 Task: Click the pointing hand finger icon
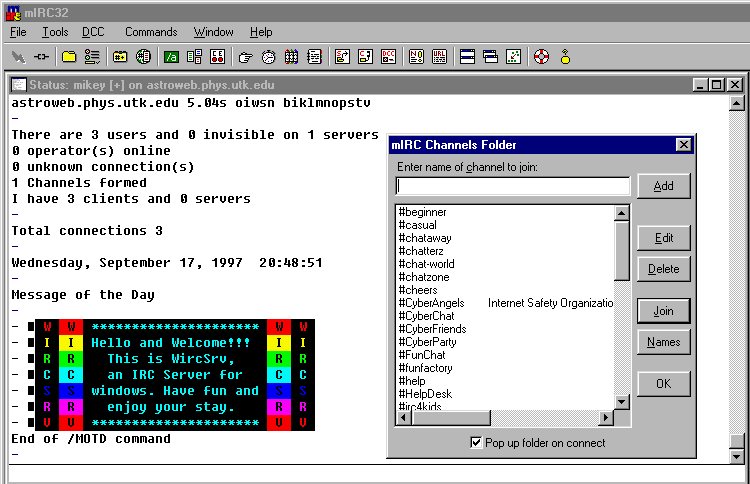tap(245, 57)
